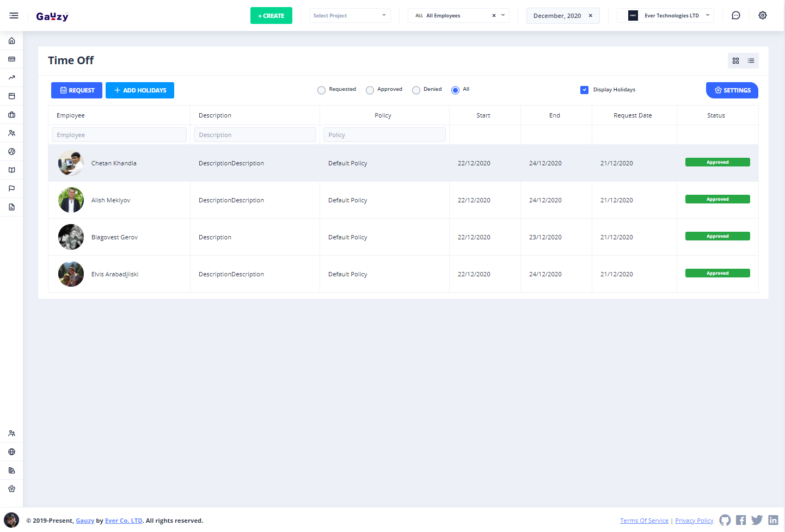Expand the All Employees dropdown
The image size is (785, 532).
click(502, 16)
